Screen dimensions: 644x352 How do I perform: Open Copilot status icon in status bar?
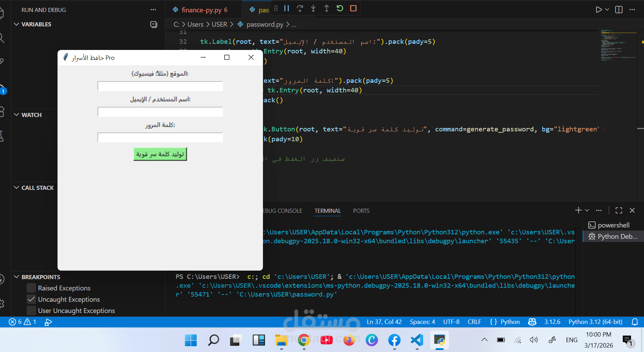532,322
